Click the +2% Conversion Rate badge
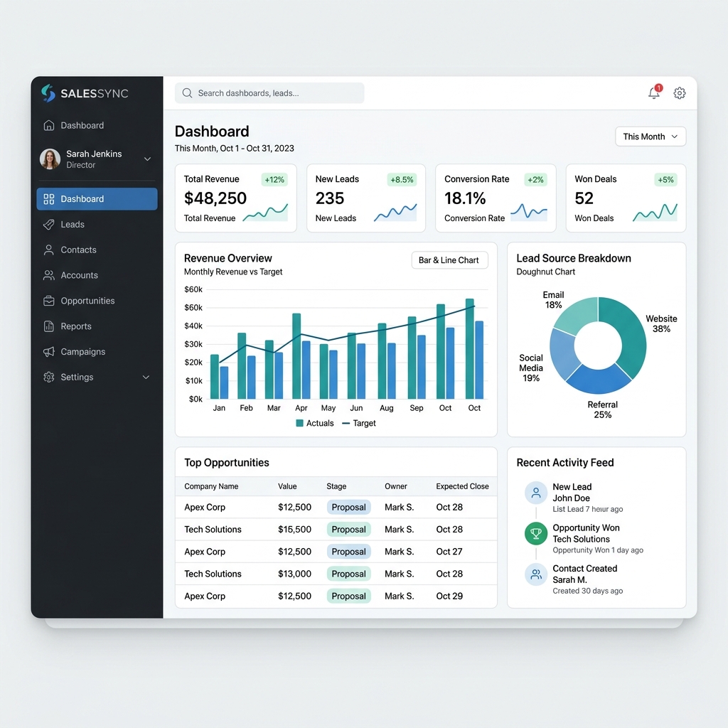 tap(535, 180)
